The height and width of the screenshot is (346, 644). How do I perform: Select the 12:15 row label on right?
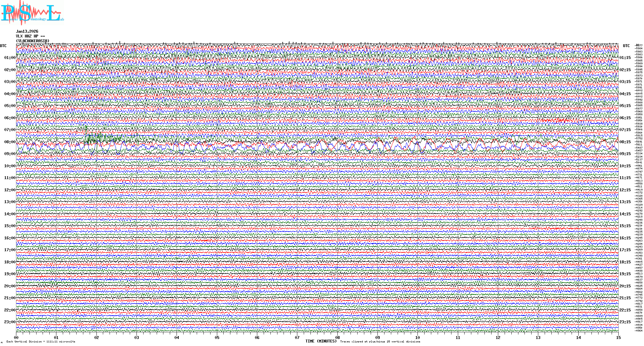[x=625, y=190]
